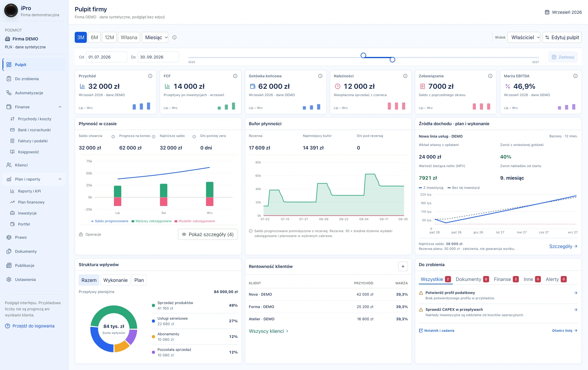This screenshot has width=588, height=370.
Task: Click the left handle of date range slider
Action: [x=363, y=55]
